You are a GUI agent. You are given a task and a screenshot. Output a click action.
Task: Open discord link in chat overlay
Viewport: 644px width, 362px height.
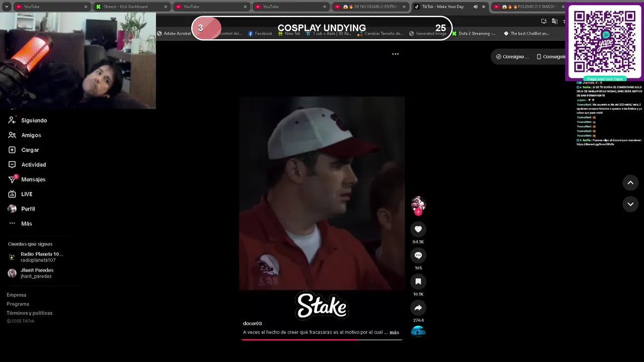click(596, 144)
